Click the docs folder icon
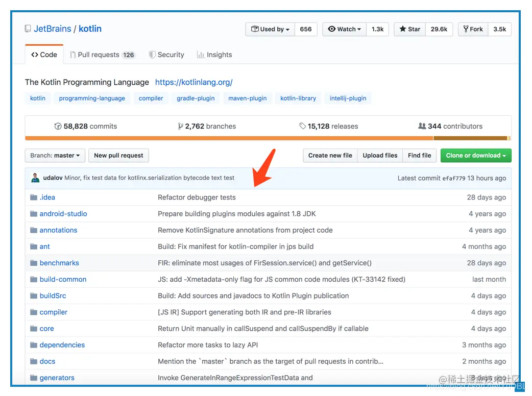Image resolution: width=532 pixels, height=396 pixels. (34, 361)
